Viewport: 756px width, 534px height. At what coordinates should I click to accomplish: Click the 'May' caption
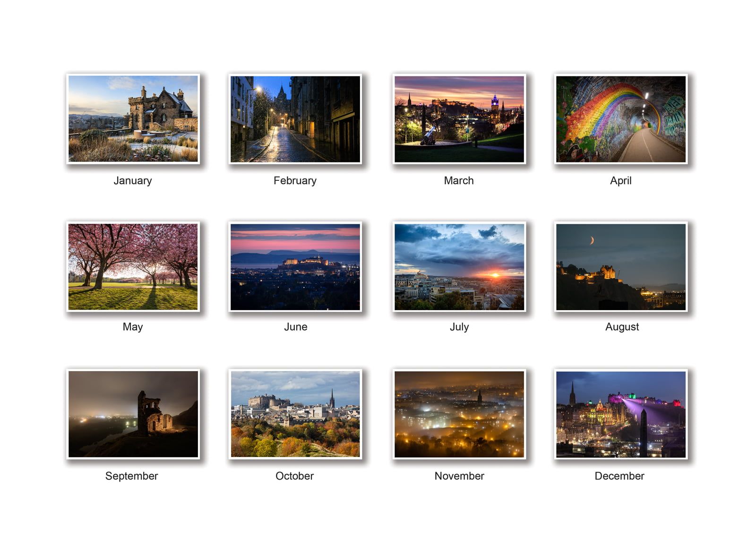click(133, 327)
